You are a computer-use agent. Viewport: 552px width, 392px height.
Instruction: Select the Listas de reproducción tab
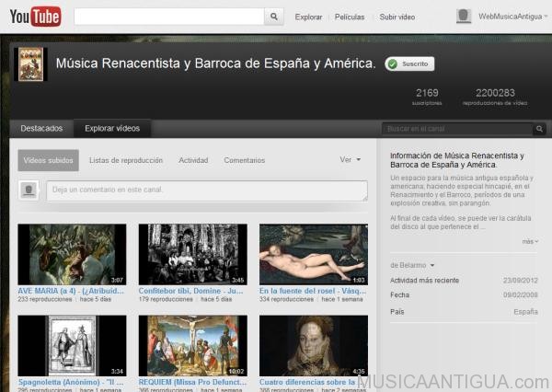(126, 160)
